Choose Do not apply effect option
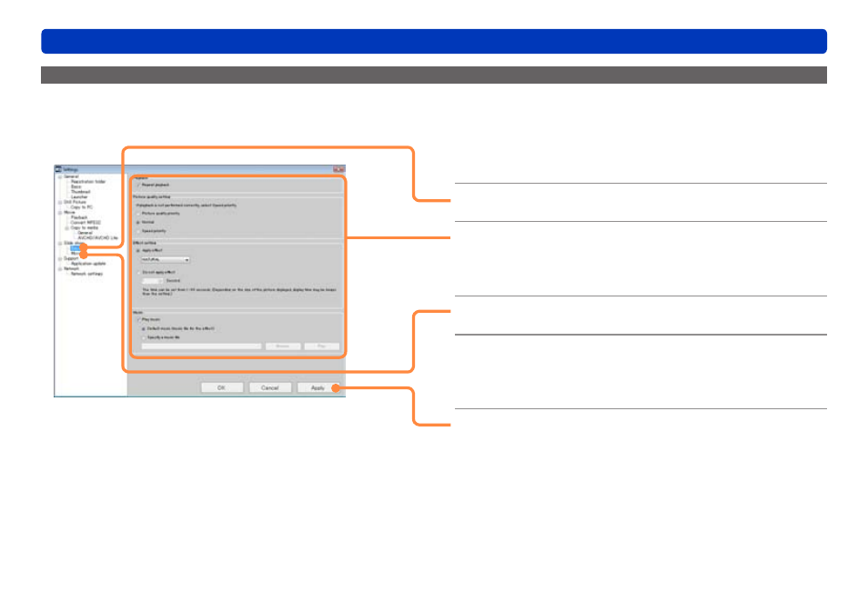This screenshot has width=868, height=612. point(138,273)
